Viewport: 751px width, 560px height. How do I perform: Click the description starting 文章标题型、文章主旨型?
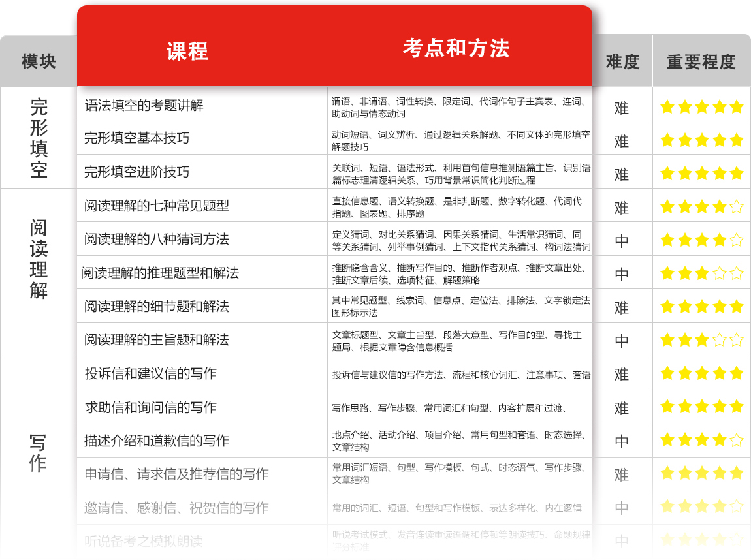click(x=457, y=341)
